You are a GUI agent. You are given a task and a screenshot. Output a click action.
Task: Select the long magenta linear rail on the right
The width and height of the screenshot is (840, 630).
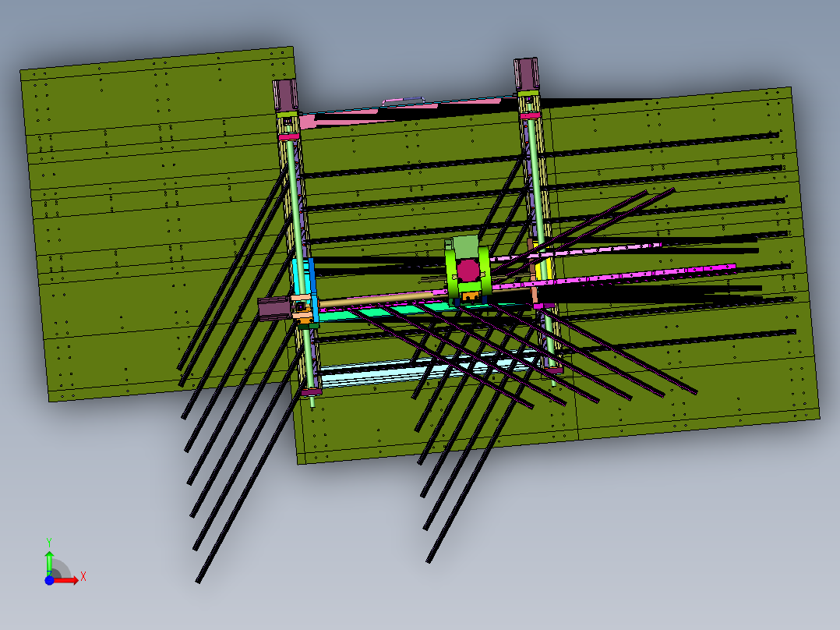[x=615, y=277]
